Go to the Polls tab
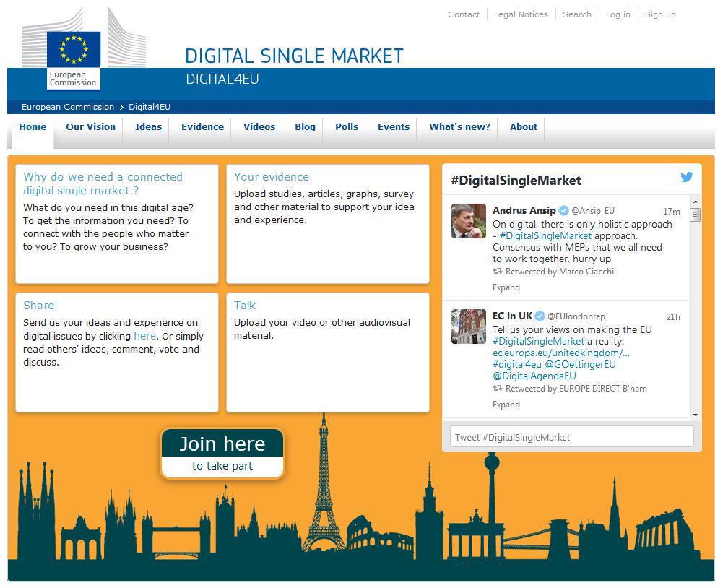 (346, 127)
